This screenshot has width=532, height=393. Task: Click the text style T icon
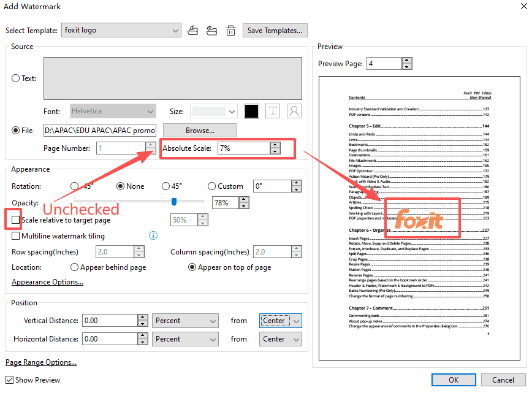pos(273,112)
